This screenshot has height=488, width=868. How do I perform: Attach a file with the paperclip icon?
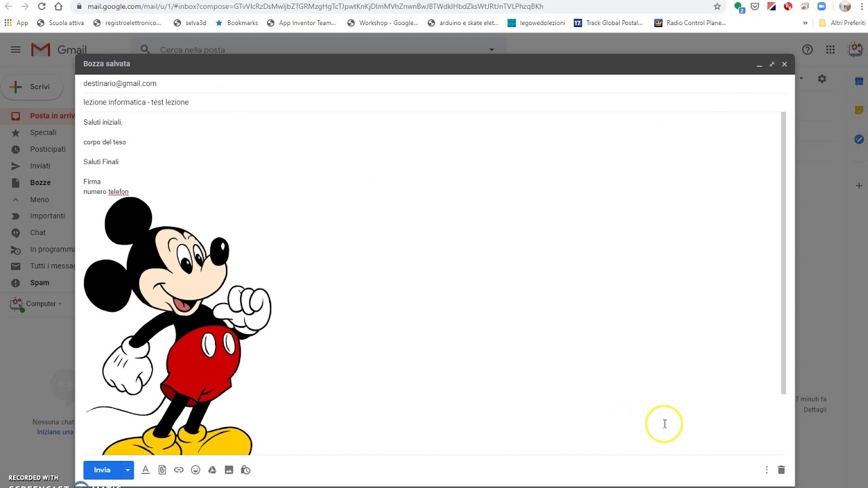(x=162, y=470)
